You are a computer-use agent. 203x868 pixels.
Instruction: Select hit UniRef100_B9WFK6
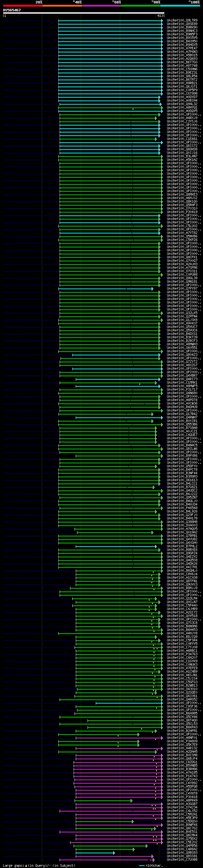pyautogui.click(x=182, y=825)
